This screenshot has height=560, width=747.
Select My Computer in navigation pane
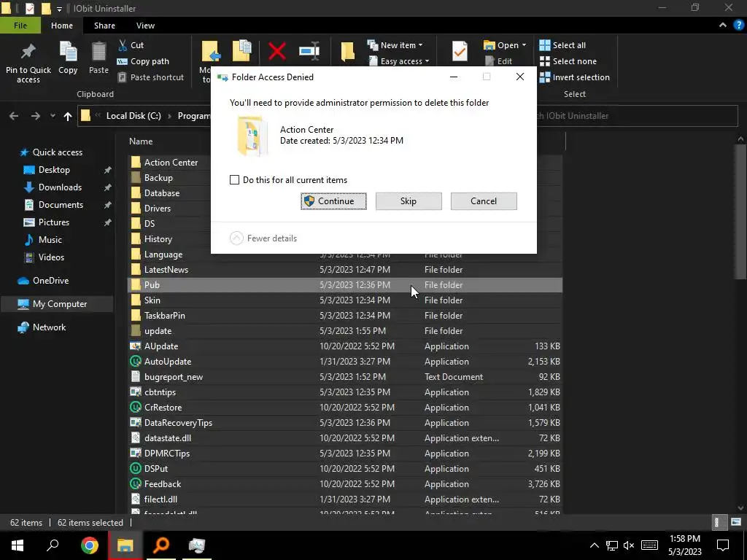pyautogui.click(x=57, y=304)
